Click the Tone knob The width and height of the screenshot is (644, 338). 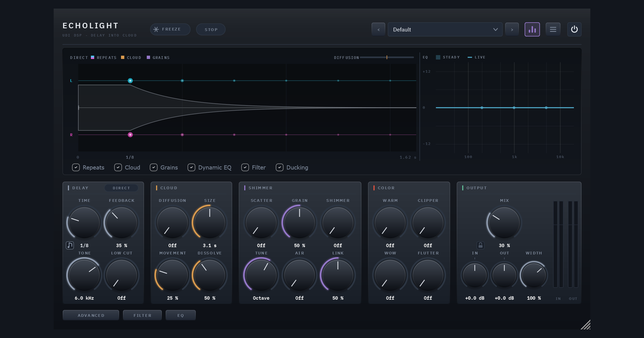84,275
